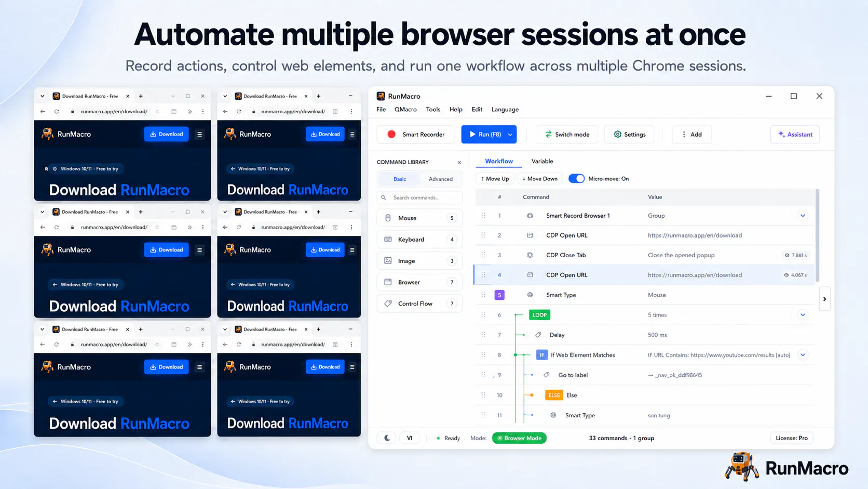The height and width of the screenshot is (489, 868).
Task: Expand the Smart Record Browser 1 group chevron
Action: [x=803, y=216]
